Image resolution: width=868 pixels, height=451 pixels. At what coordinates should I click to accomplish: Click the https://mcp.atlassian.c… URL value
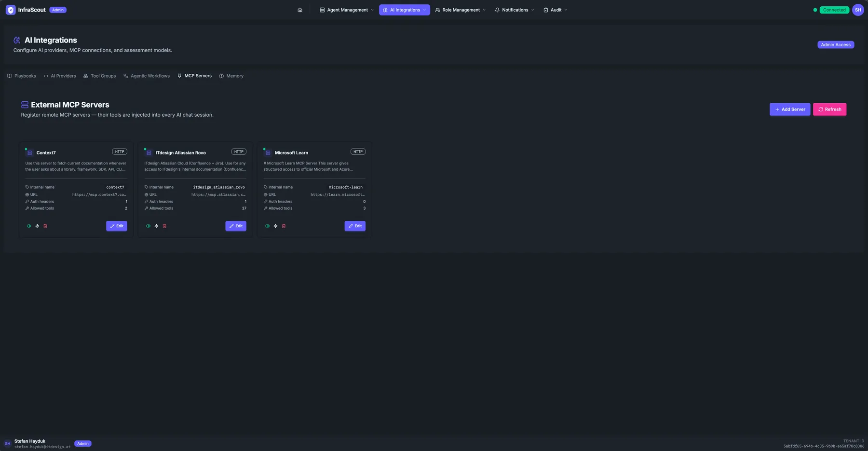[x=218, y=195]
